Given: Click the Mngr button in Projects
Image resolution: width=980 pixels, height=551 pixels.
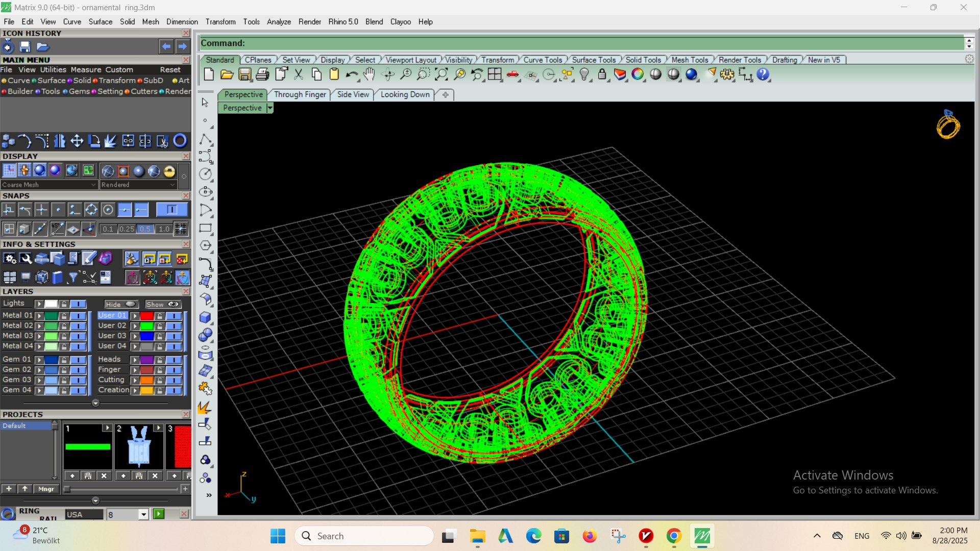Looking at the screenshot, I should coord(46,489).
